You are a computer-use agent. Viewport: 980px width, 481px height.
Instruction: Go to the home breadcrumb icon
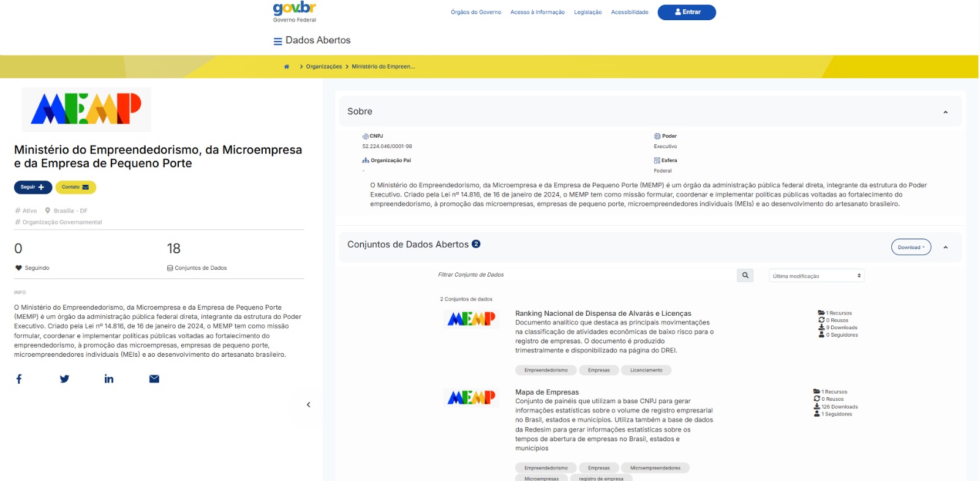pos(287,67)
